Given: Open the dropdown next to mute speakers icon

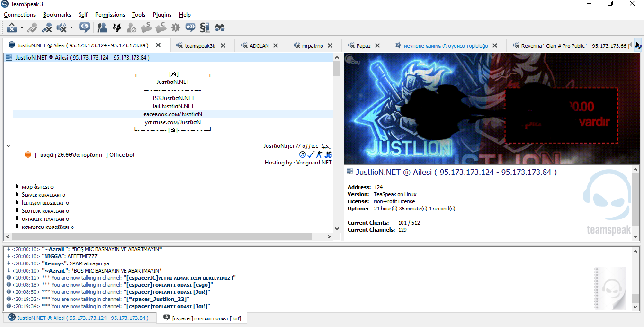Looking at the screenshot, I should [72, 27].
